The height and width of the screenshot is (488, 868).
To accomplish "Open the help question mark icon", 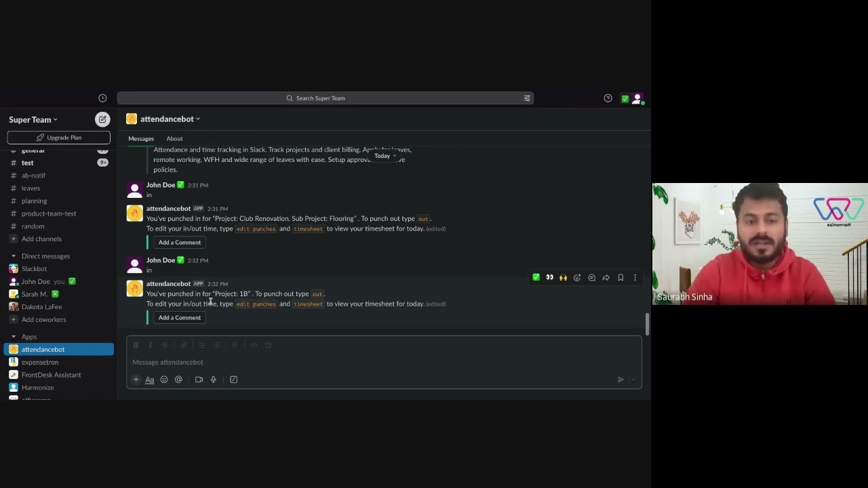I will point(608,98).
